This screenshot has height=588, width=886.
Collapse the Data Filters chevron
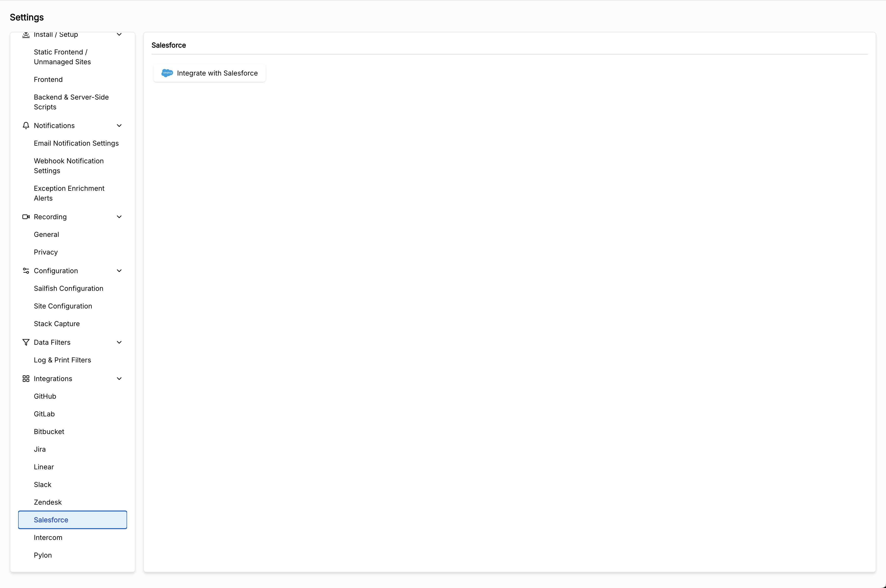[119, 342]
